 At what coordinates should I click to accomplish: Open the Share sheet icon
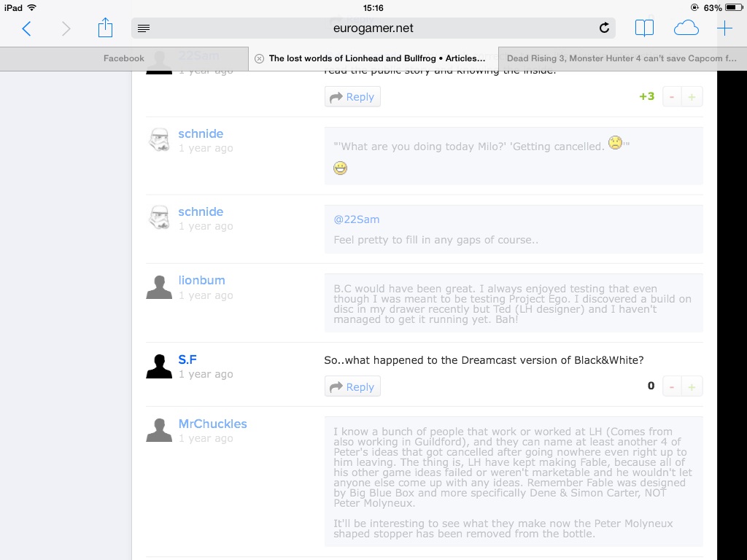pos(105,28)
